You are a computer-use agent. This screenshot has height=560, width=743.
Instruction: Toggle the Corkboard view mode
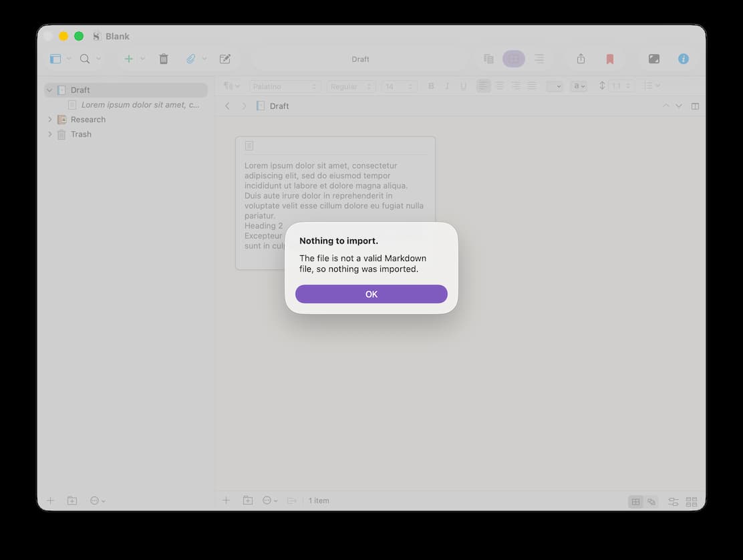514,59
